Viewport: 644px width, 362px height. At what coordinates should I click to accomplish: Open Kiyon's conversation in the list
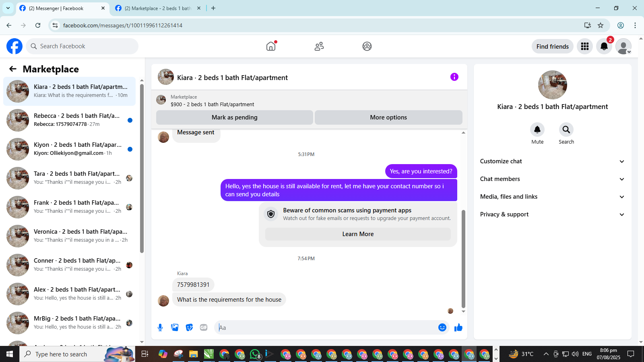[70, 149]
